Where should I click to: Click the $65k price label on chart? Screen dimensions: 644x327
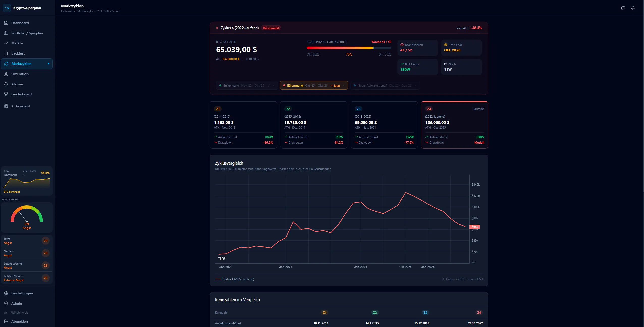(475, 227)
